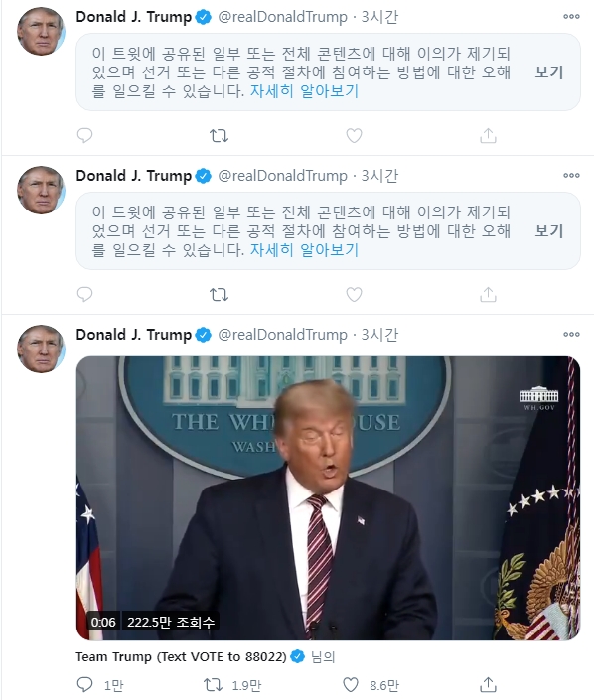Share the second flagged tweet
This screenshot has height=700, width=594.
(x=488, y=294)
